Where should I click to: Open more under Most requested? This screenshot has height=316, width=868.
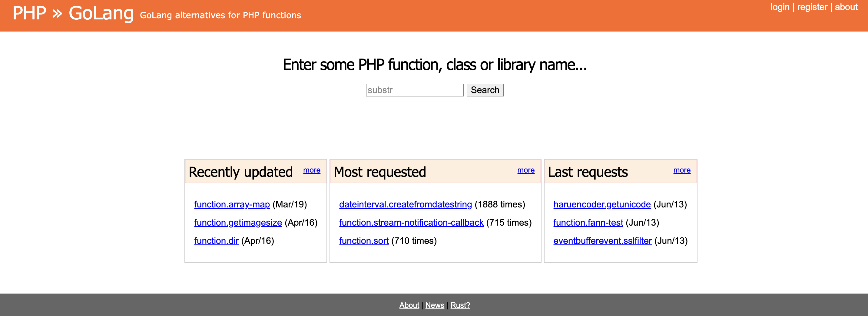(x=526, y=170)
